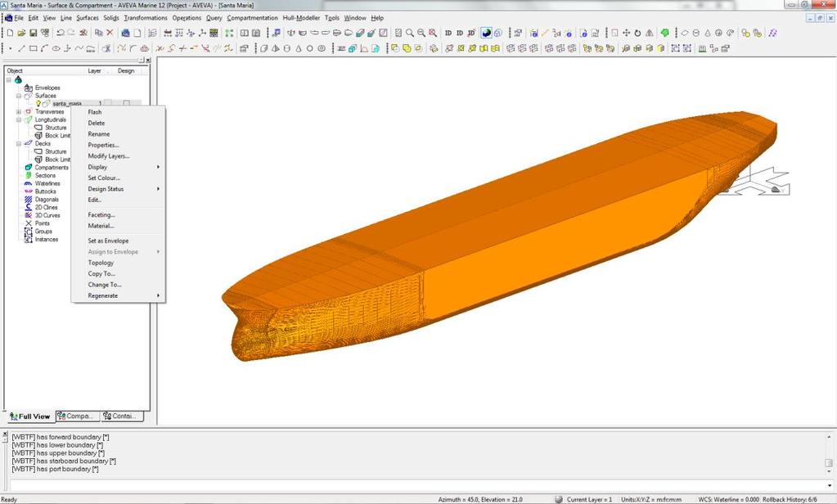837x504 pixels.
Task: Click the first ID label toolbar icon
Action: (448, 33)
